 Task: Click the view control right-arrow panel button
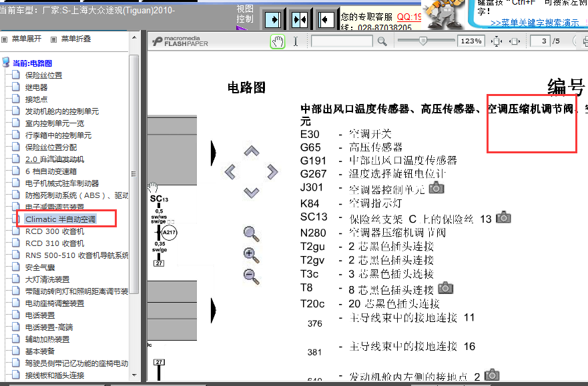click(x=272, y=19)
